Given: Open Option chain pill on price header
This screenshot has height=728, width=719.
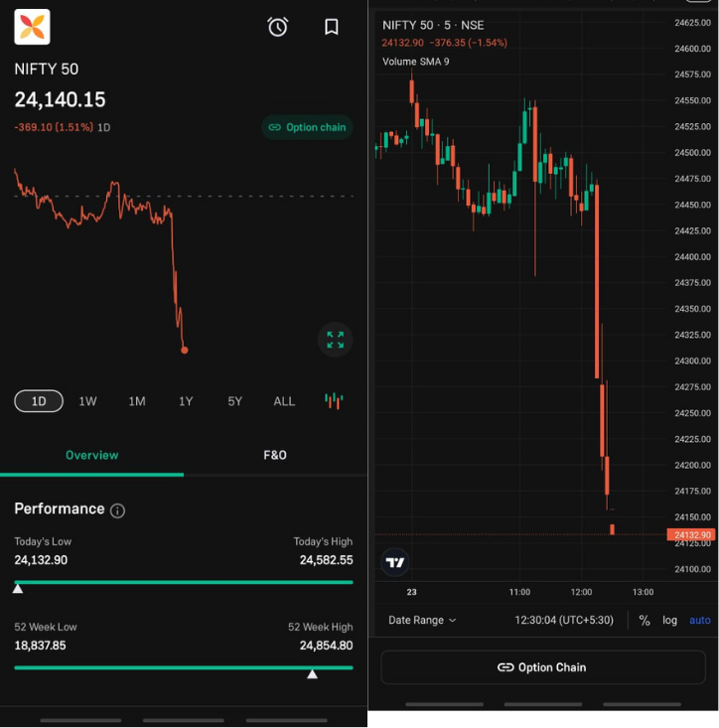Looking at the screenshot, I should pos(307,127).
